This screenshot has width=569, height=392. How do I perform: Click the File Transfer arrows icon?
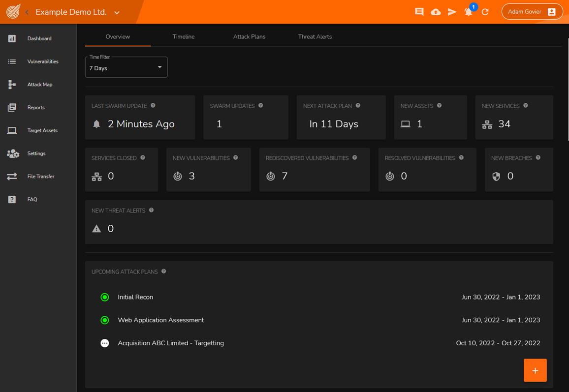point(12,176)
